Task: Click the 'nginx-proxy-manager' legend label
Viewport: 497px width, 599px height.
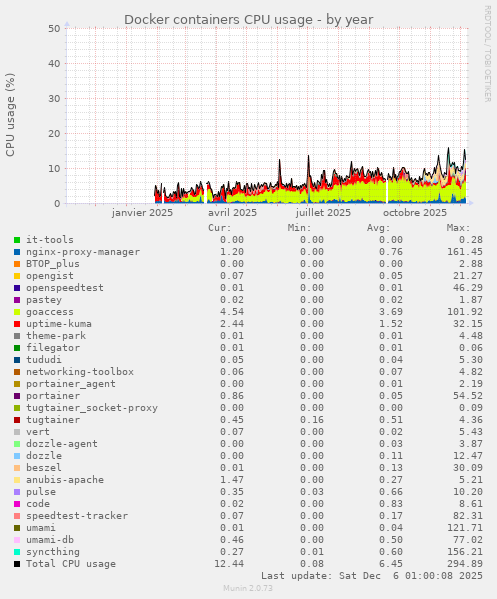Action: point(83,252)
